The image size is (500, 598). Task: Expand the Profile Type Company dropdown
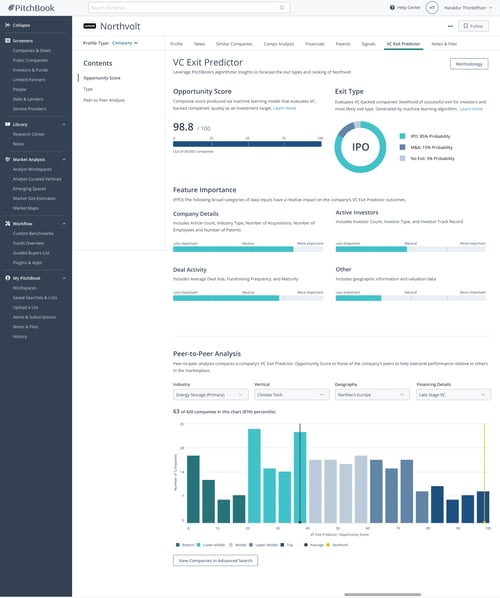[125, 43]
